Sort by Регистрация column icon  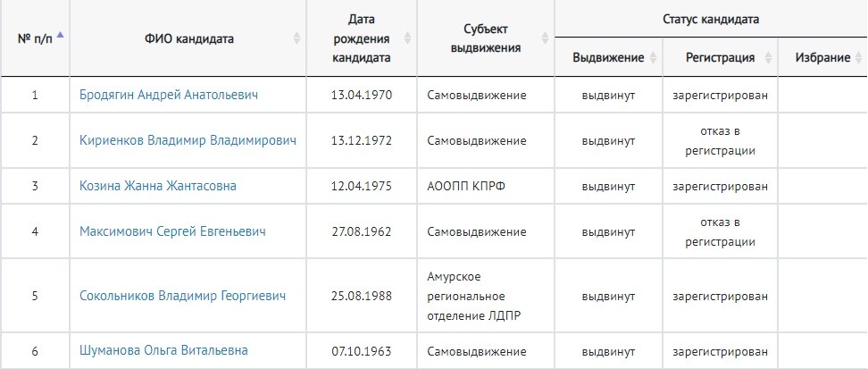tap(768, 57)
